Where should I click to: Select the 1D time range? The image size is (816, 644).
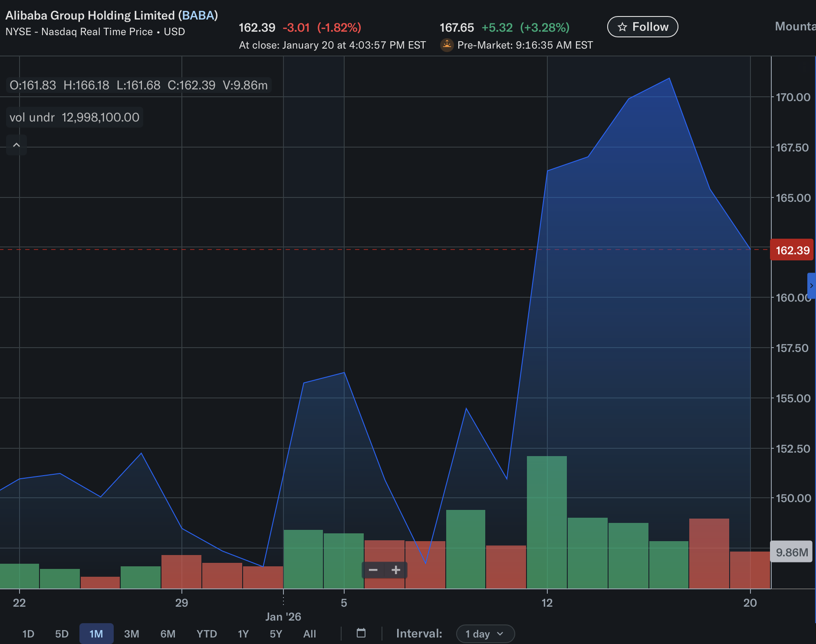click(x=28, y=634)
